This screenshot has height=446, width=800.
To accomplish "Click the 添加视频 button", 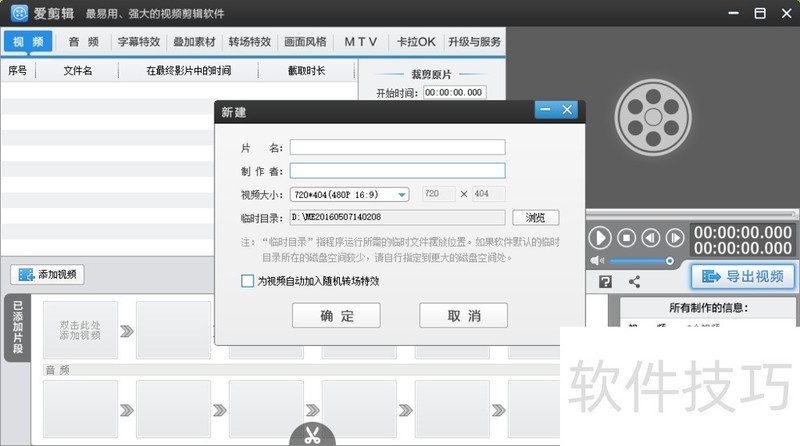I will tap(47, 275).
